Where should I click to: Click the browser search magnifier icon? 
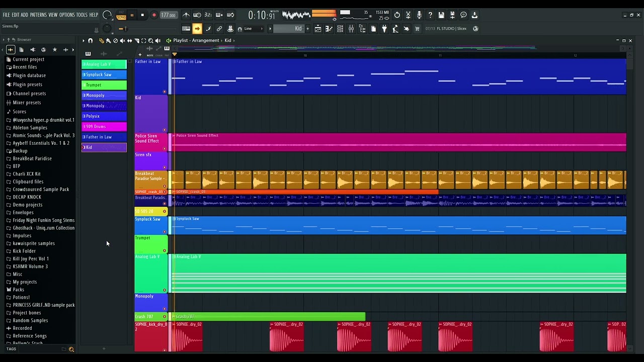[71, 349]
